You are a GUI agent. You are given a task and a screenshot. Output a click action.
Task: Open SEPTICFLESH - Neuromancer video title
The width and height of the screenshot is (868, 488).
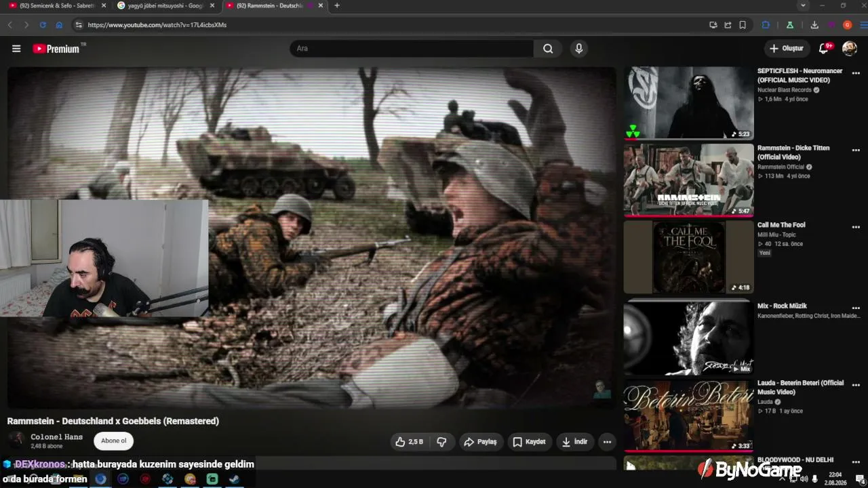[x=800, y=75]
